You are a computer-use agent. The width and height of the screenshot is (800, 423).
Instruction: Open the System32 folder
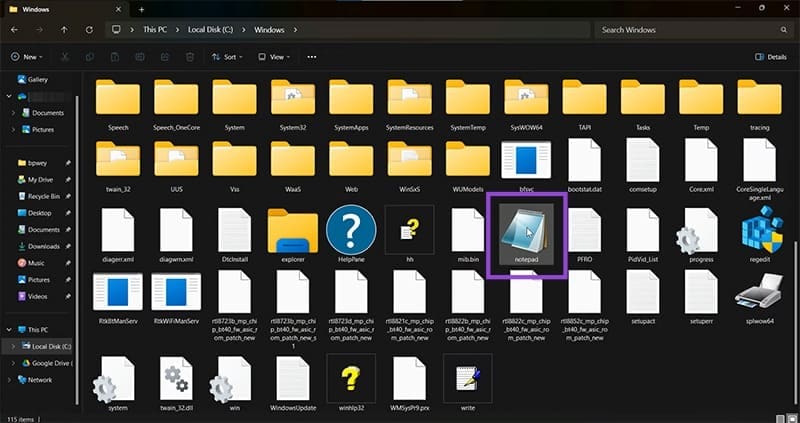click(293, 97)
